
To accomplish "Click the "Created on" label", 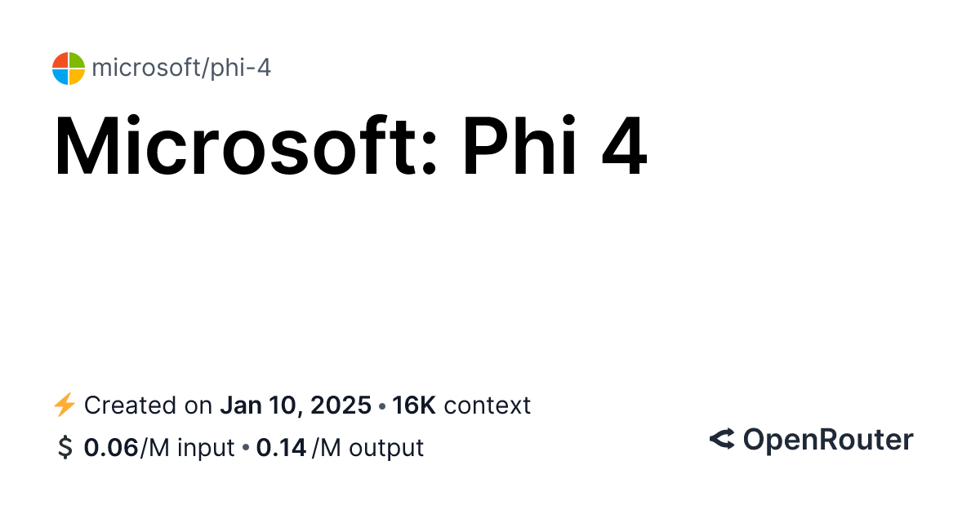I will tap(149, 405).
